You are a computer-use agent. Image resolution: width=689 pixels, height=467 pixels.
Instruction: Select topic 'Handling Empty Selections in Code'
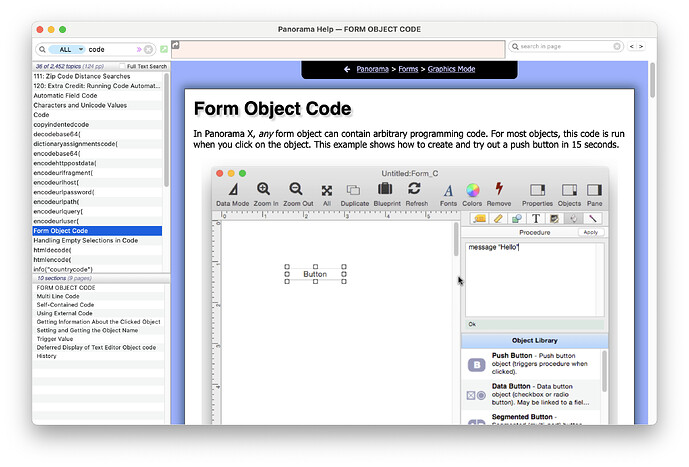(98, 240)
